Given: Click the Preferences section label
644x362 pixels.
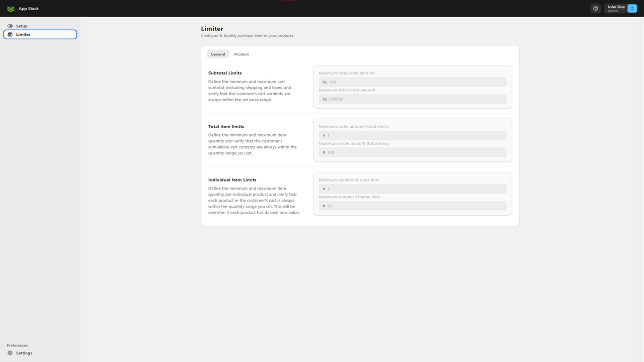Looking at the screenshot, I should click(x=17, y=345).
